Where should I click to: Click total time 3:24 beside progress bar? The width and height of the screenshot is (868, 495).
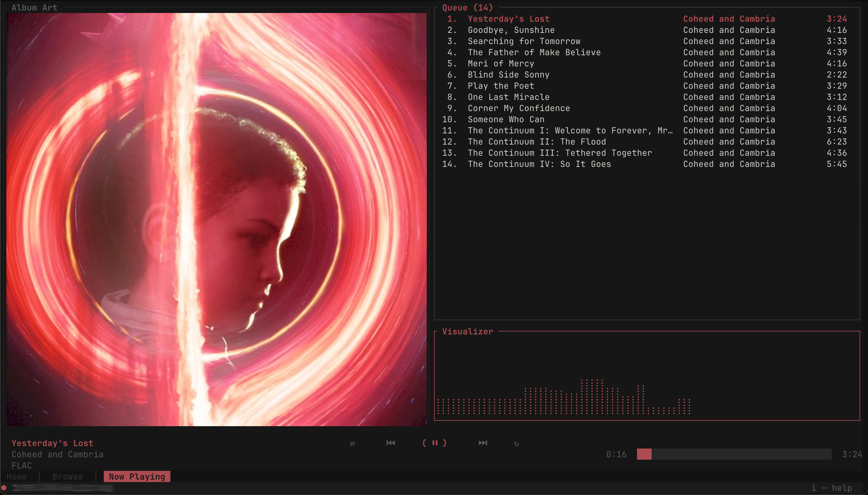pos(852,455)
